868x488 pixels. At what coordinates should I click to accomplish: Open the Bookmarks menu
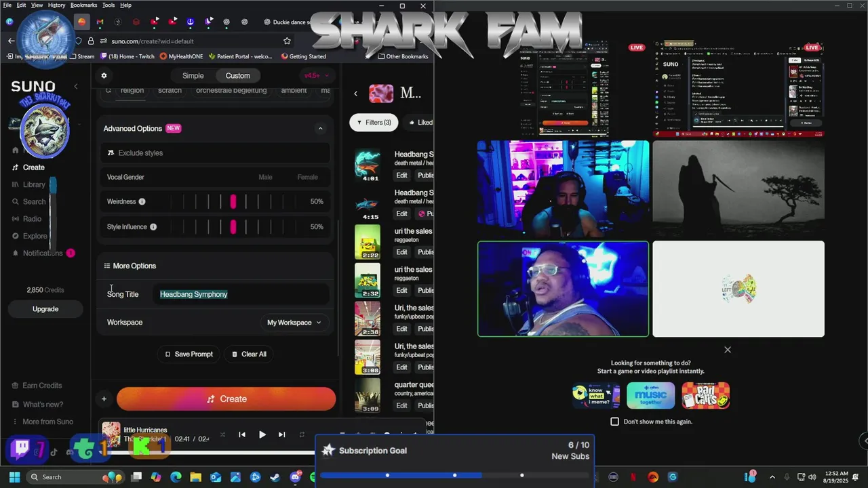tap(83, 5)
